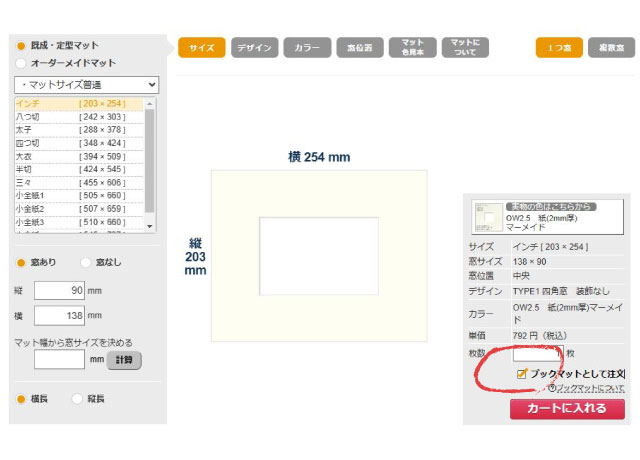This screenshot has height=460, width=640.
Task: Select 四つ切 [348 × 424] size row
Action: point(79,143)
